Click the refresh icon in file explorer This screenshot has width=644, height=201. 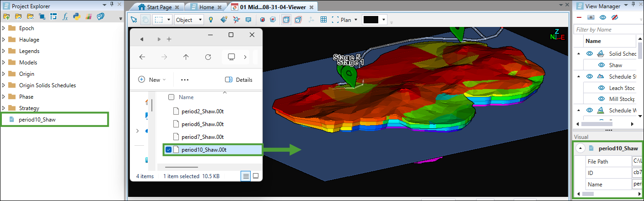coord(208,57)
